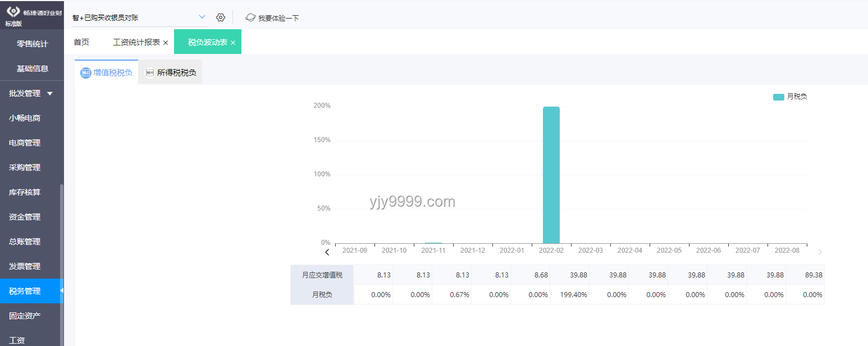Viewport: 868px width, 346px height.
Task: Switch to the 首页 tab
Action: click(x=81, y=42)
